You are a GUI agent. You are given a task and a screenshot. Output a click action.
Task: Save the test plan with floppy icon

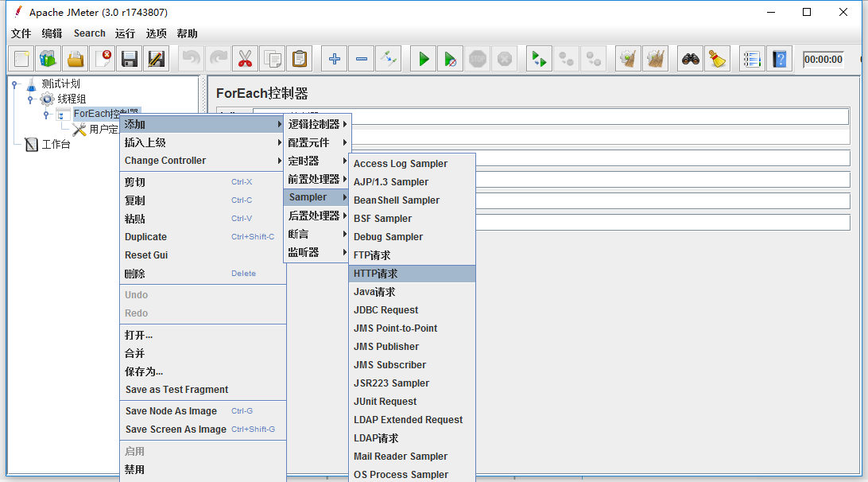pos(130,59)
